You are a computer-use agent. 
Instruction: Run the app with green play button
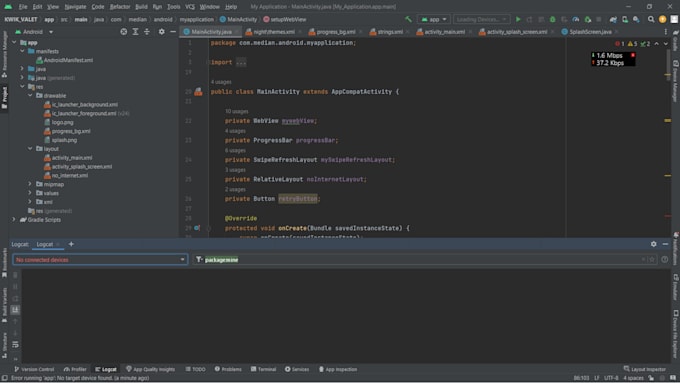coord(518,19)
